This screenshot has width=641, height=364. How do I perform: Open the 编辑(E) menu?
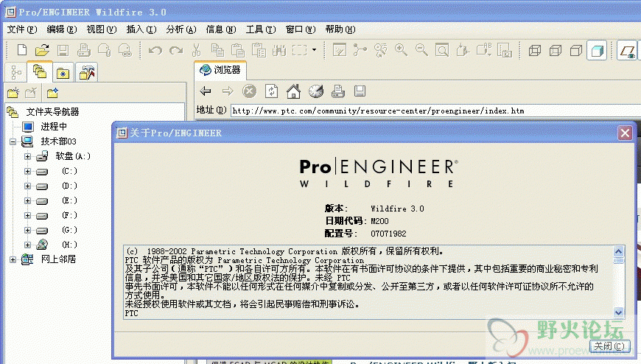pyautogui.click(x=62, y=29)
